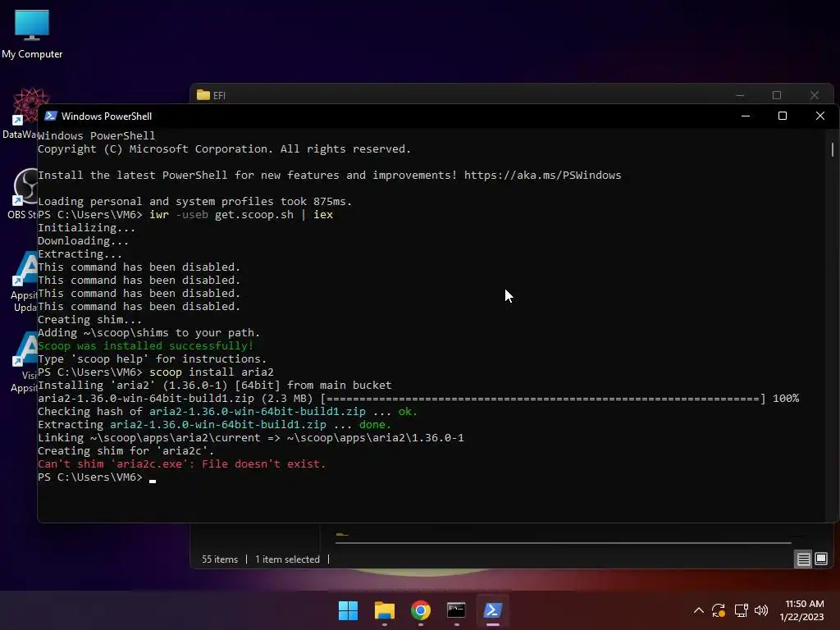Click the update sync tray icon
This screenshot has height=630, width=840.
coord(719,610)
